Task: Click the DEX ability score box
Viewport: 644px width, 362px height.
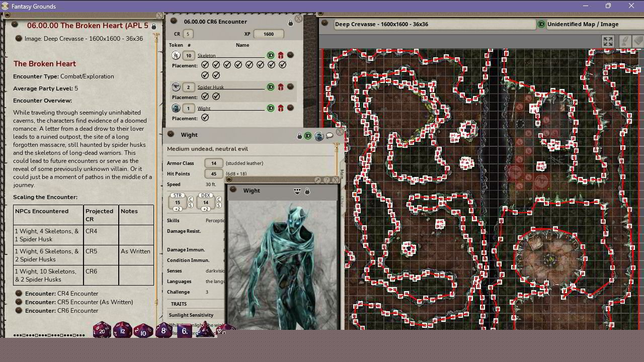Action: 205,202
